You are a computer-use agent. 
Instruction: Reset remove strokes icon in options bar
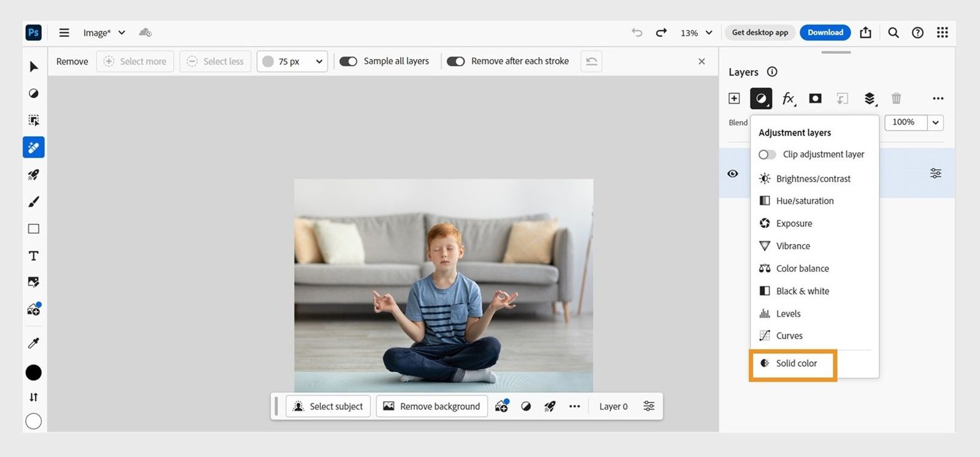591,61
